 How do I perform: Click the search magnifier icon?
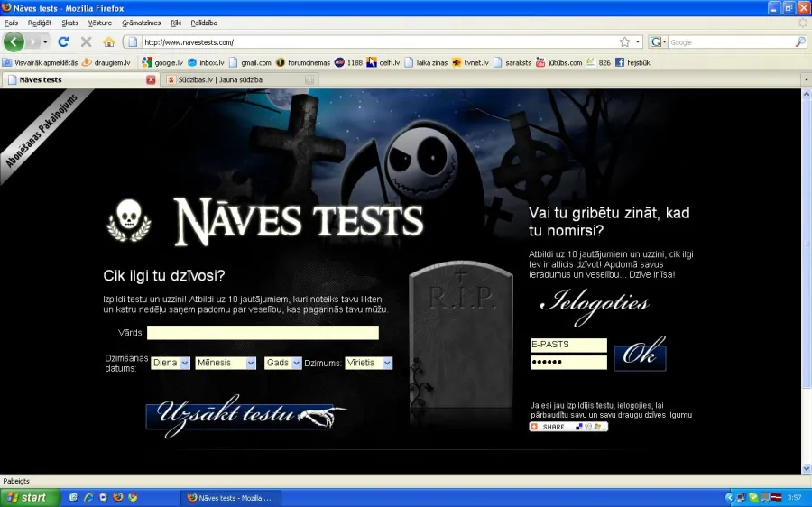[x=800, y=42]
